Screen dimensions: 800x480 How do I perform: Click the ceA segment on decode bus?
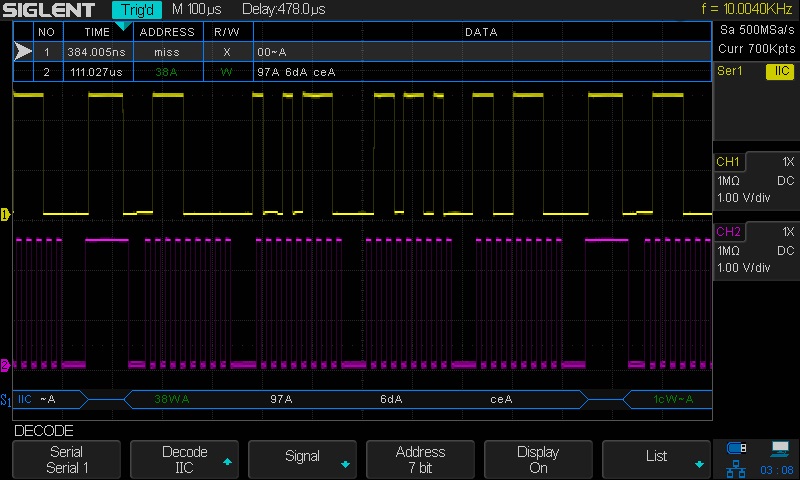click(502, 399)
